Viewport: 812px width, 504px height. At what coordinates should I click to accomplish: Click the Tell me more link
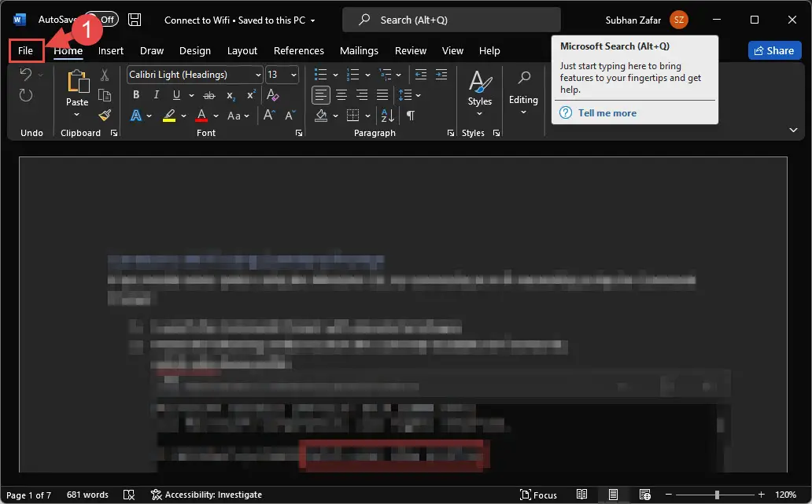coord(607,113)
